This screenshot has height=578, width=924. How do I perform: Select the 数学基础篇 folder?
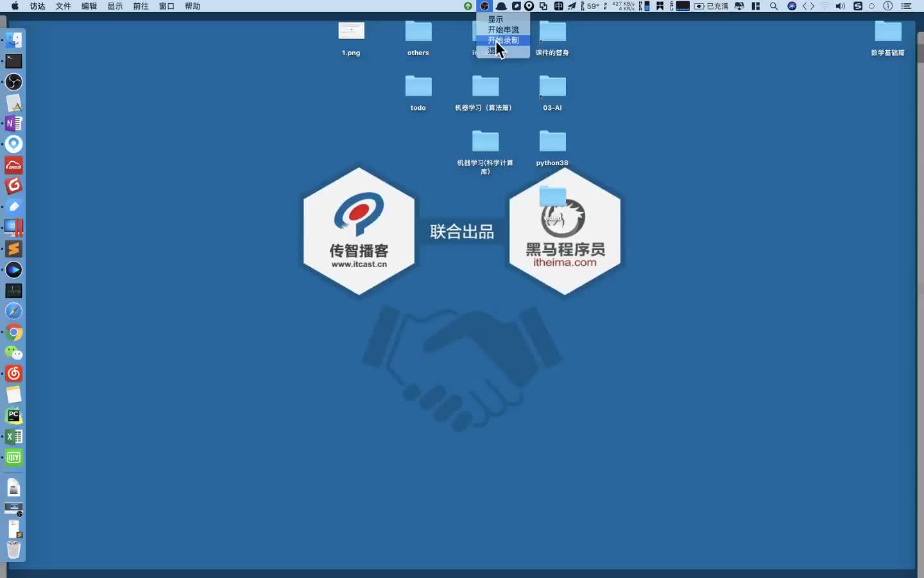point(888,38)
